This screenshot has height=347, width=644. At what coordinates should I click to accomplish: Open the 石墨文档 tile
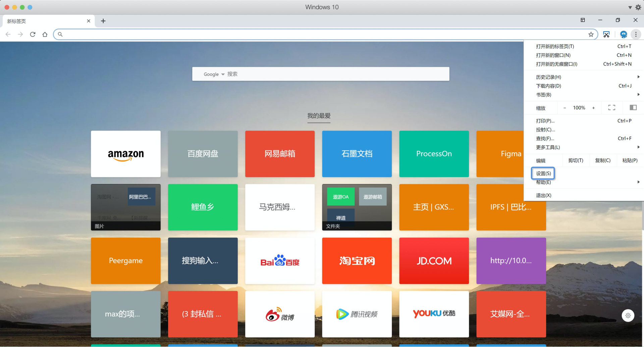coord(357,154)
